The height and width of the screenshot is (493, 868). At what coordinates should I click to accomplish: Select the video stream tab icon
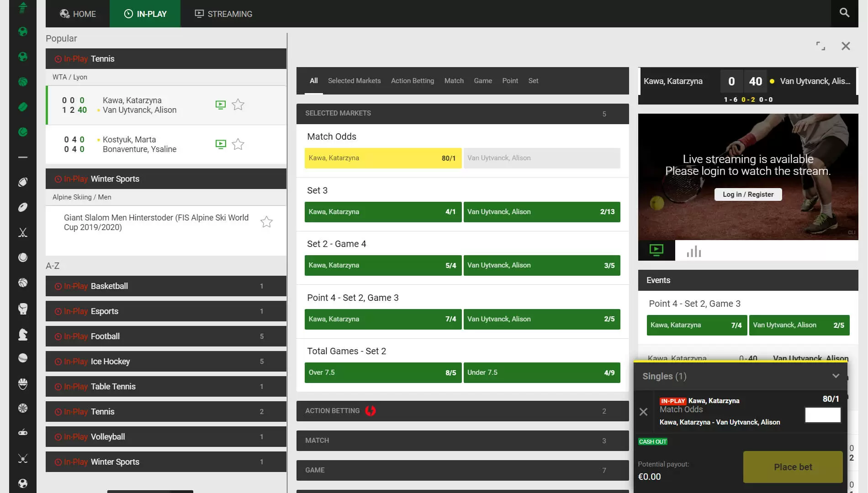tap(656, 250)
